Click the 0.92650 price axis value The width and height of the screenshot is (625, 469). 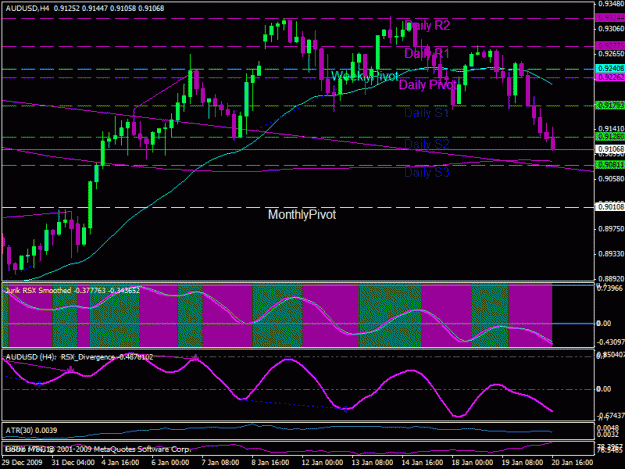(x=611, y=54)
